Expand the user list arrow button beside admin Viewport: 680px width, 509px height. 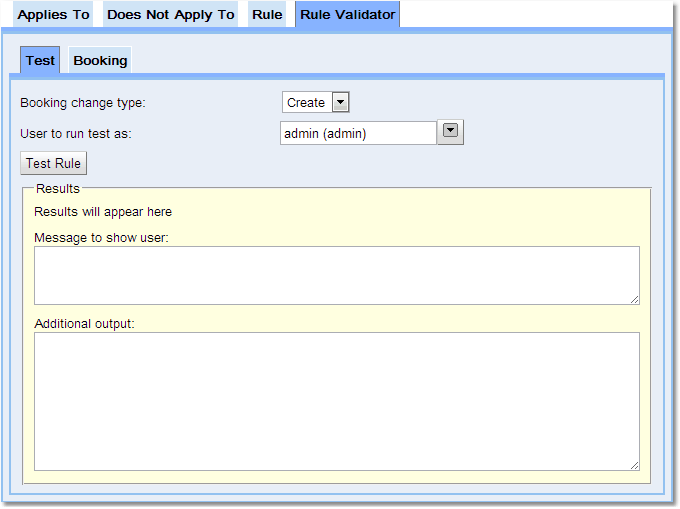450,132
